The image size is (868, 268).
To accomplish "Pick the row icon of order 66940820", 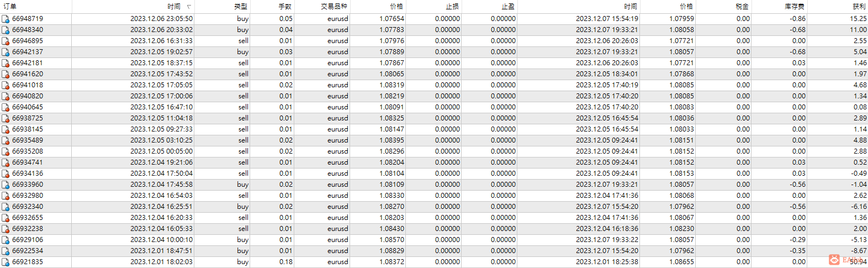I will [x=6, y=96].
